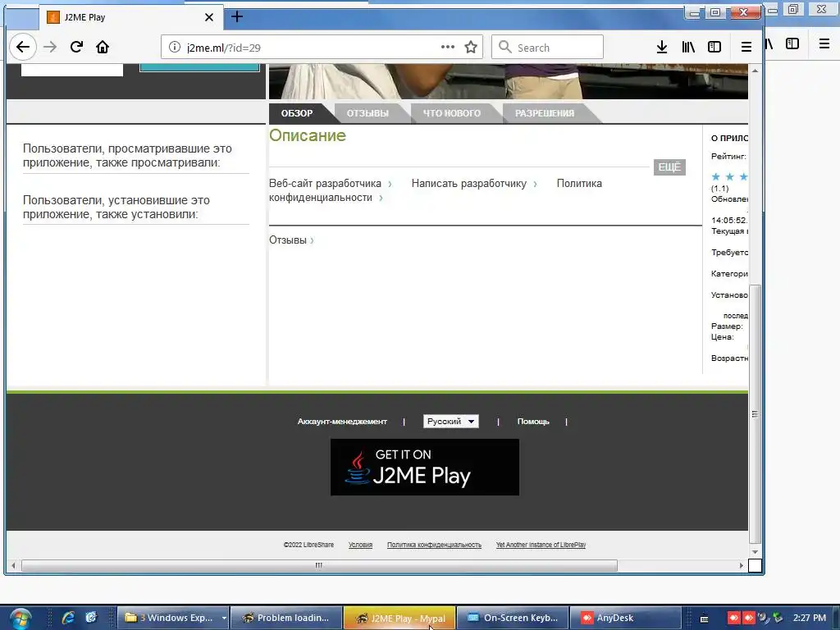The height and width of the screenshot is (630, 840).
Task: Open On-Screen Keyboard taskbar button
Action: coord(512,618)
